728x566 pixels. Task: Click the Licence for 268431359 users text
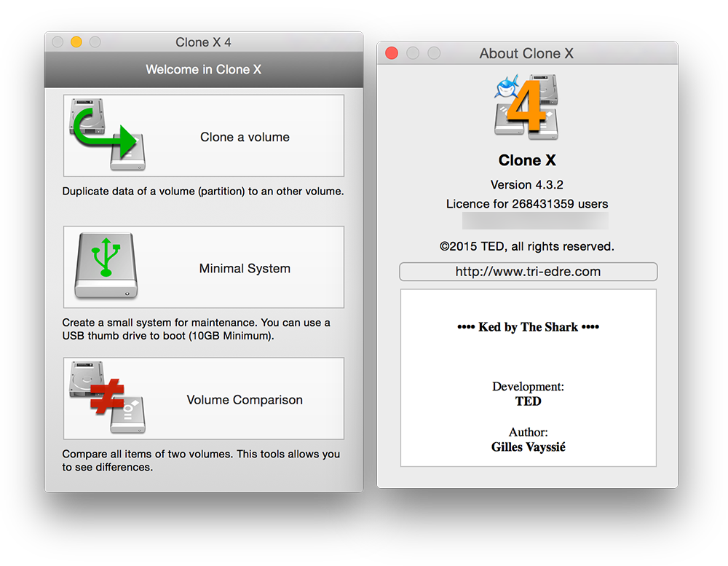[527, 204]
